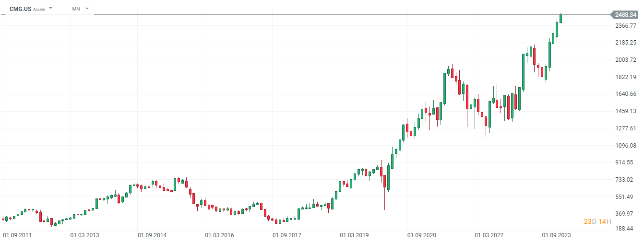Click the 1640.66 price axis value
The height and width of the screenshot is (243, 644).
coord(625,94)
